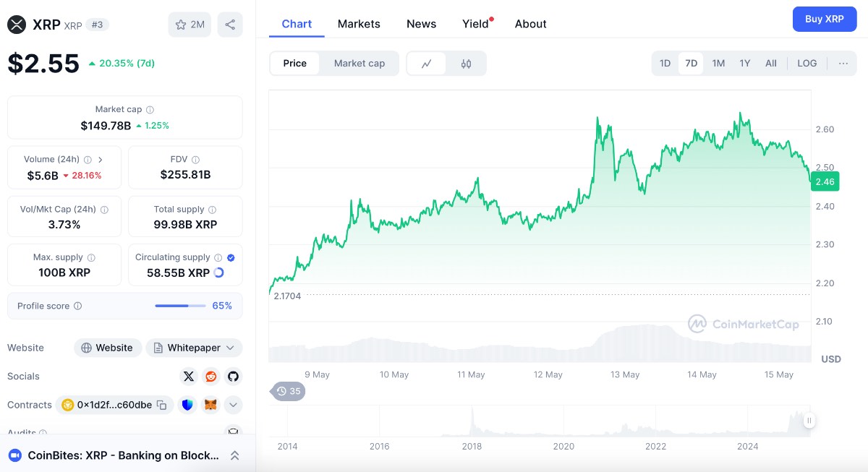The image size is (868, 472).
Task: Open the share icon button
Action: coord(230,25)
